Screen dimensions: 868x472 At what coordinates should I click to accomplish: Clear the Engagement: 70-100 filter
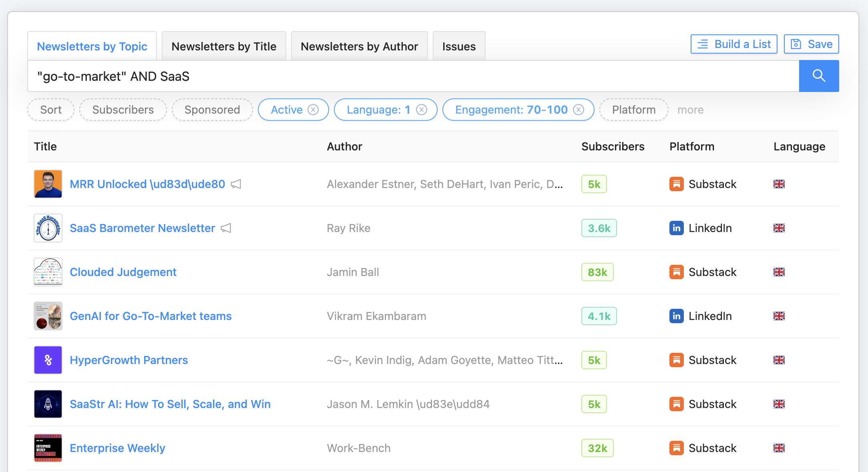[x=578, y=110]
